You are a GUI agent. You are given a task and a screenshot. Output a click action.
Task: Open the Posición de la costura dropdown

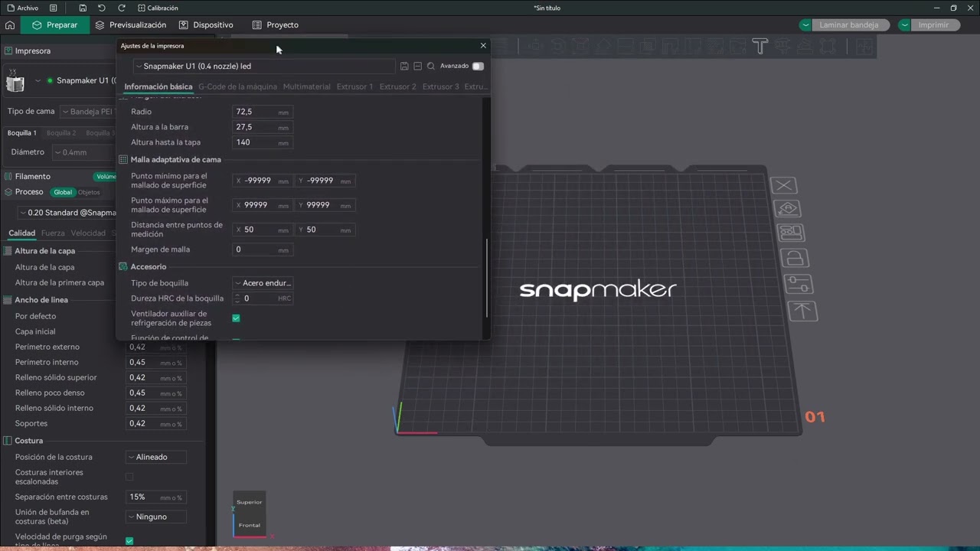pyautogui.click(x=156, y=457)
